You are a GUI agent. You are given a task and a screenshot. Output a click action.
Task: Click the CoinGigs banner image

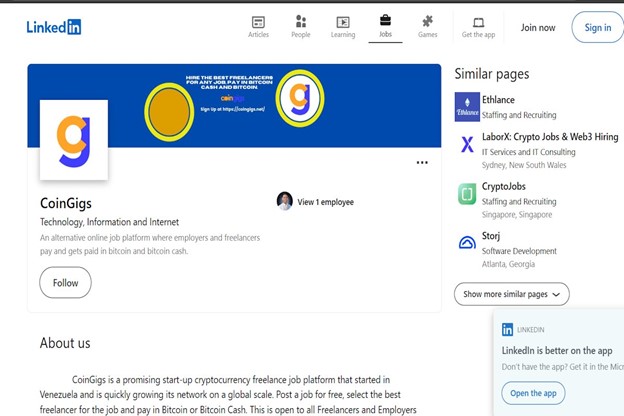pyautogui.click(x=234, y=105)
